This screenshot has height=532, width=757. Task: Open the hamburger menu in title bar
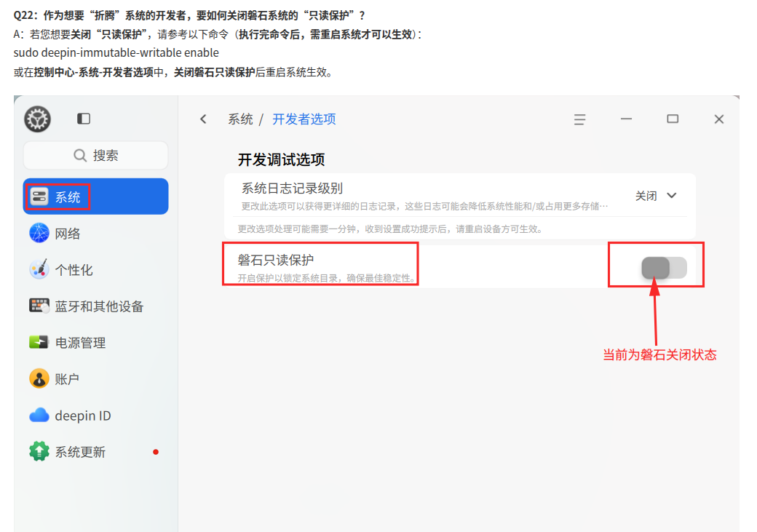(580, 119)
